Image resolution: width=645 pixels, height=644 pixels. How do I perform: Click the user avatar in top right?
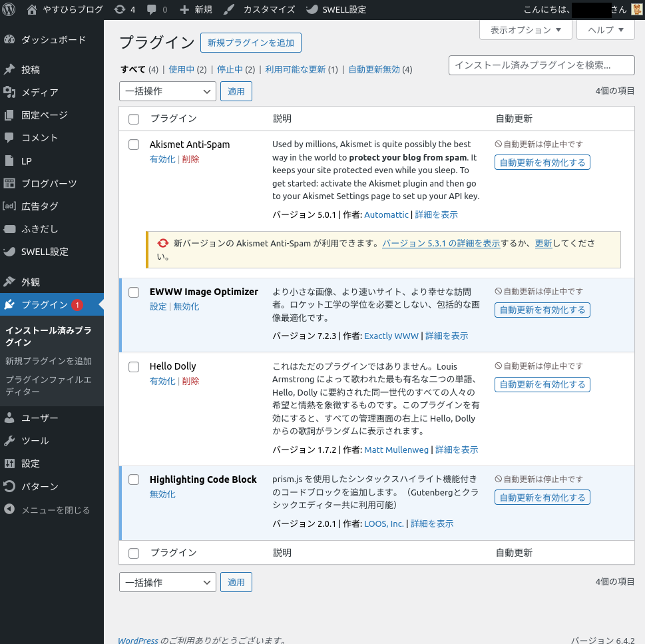tap(637, 9)
